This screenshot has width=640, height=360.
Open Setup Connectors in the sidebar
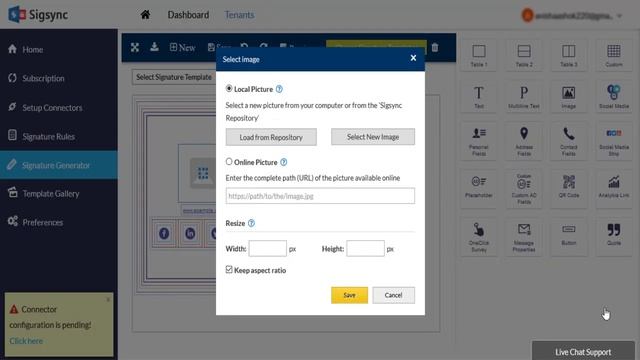click(59, 107)
